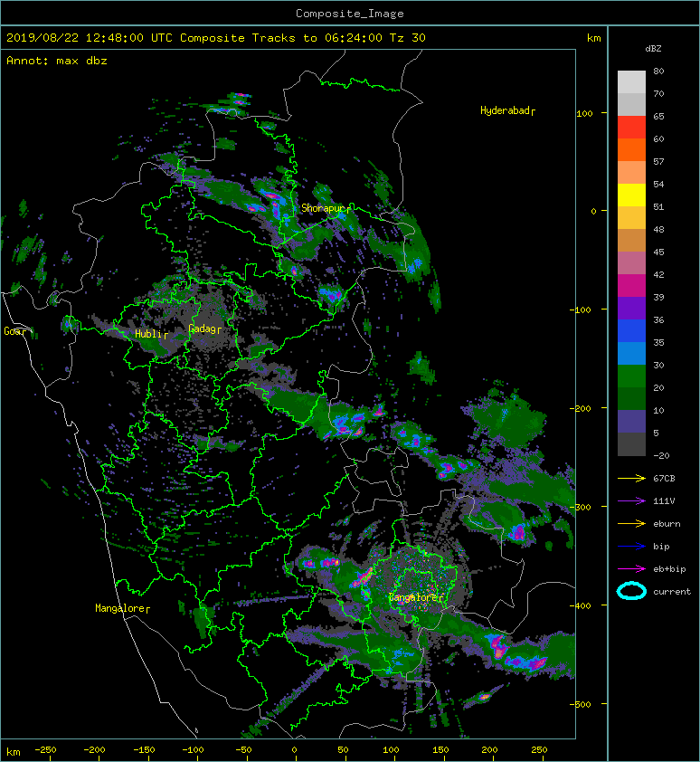This screenshot has width=700, height=762.
Task: Click the slate blue 10 dBZ color swatch
Action: 631,422
